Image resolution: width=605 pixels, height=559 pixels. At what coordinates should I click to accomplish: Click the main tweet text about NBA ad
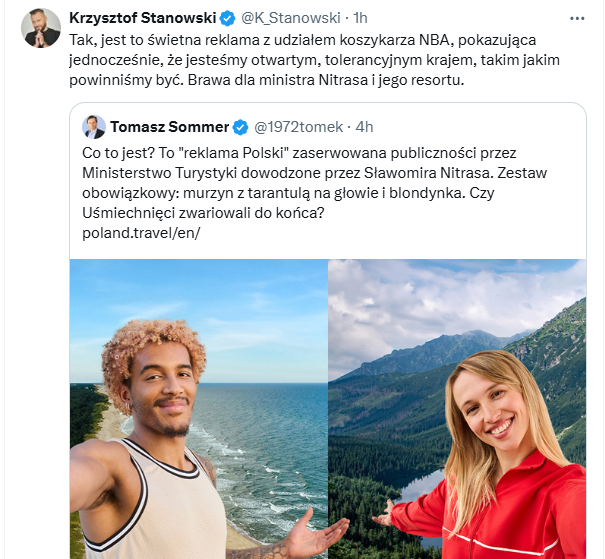[314, 60]
